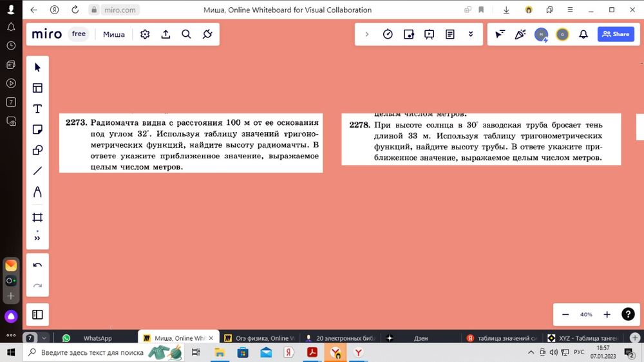Expand the tab groups dropdown arrow

click(44, 338)
